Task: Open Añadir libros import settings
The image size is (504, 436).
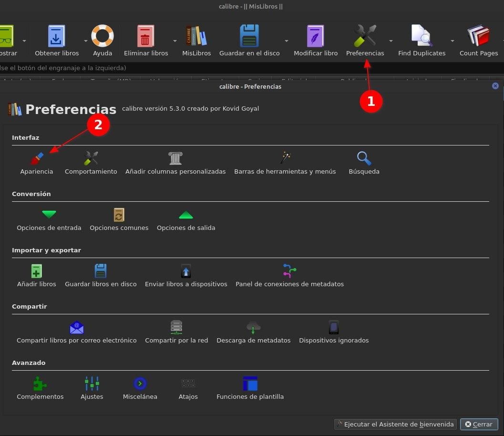Action: point(36,276)
